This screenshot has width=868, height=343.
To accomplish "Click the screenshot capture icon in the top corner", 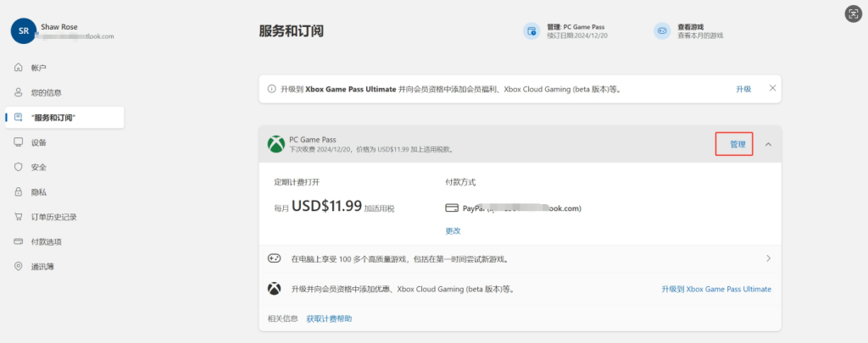I will 853,14.
